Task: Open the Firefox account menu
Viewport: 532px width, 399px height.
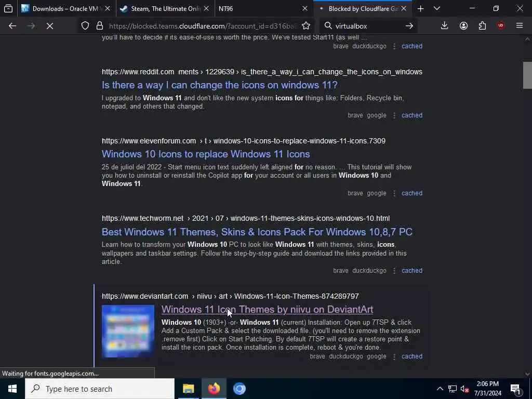Action: (463, 26)
